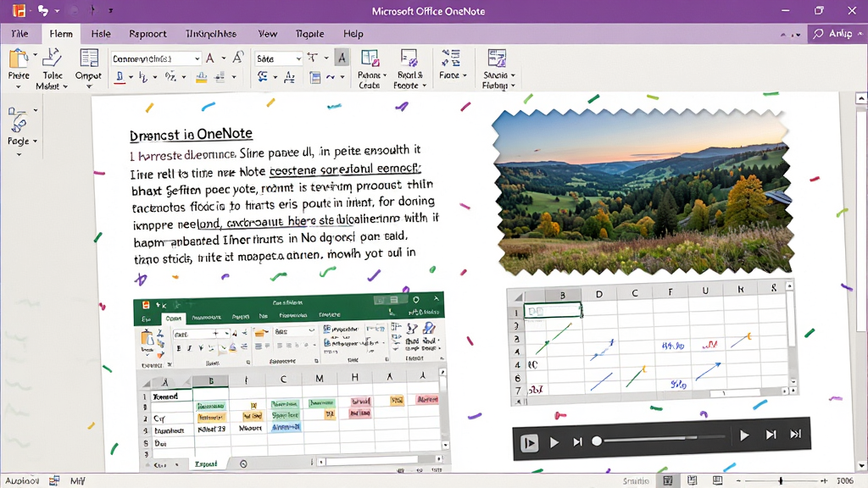The height and width of the screenshot is (488, 868).
Task: Click the right-side play triangle in player
Action: click(744, 435)
